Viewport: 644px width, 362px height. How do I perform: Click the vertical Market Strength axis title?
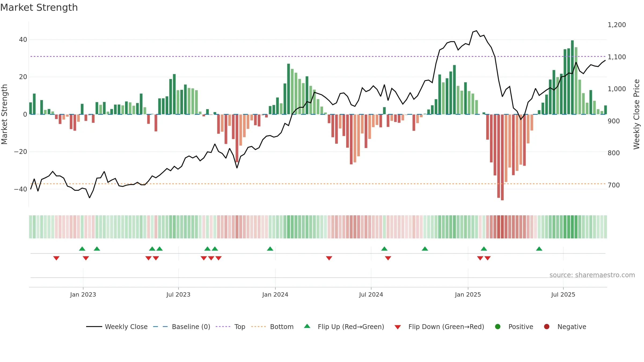4,114
